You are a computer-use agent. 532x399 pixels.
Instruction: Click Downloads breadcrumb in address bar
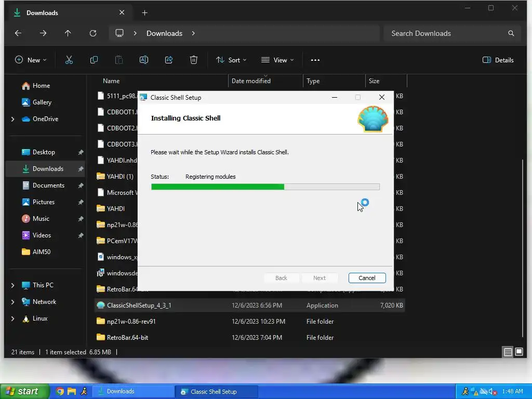[165, 33]
